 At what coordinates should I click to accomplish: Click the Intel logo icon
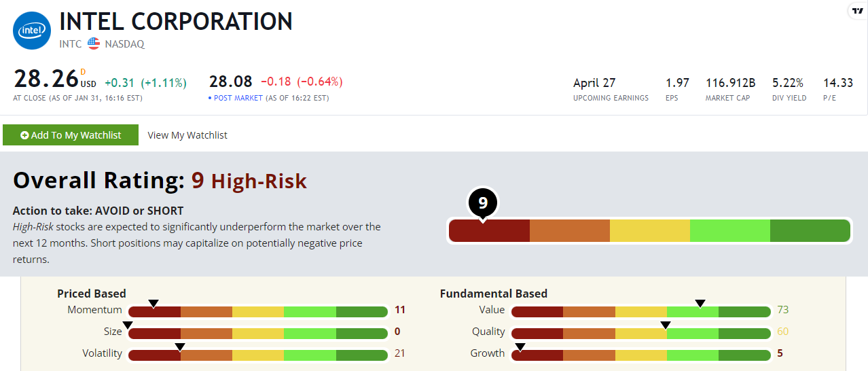32,31
